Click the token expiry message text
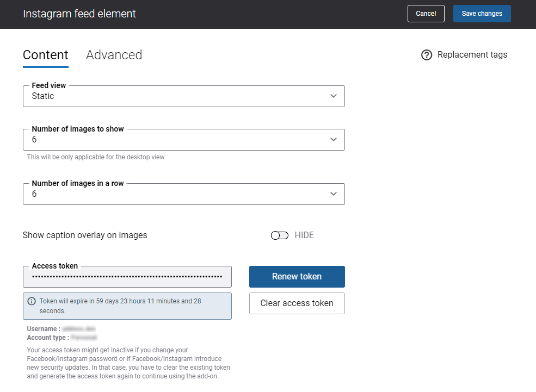Image resolution: width=536 pixels, height=392 pixels. pyautogui.click(x=120, y=306)
